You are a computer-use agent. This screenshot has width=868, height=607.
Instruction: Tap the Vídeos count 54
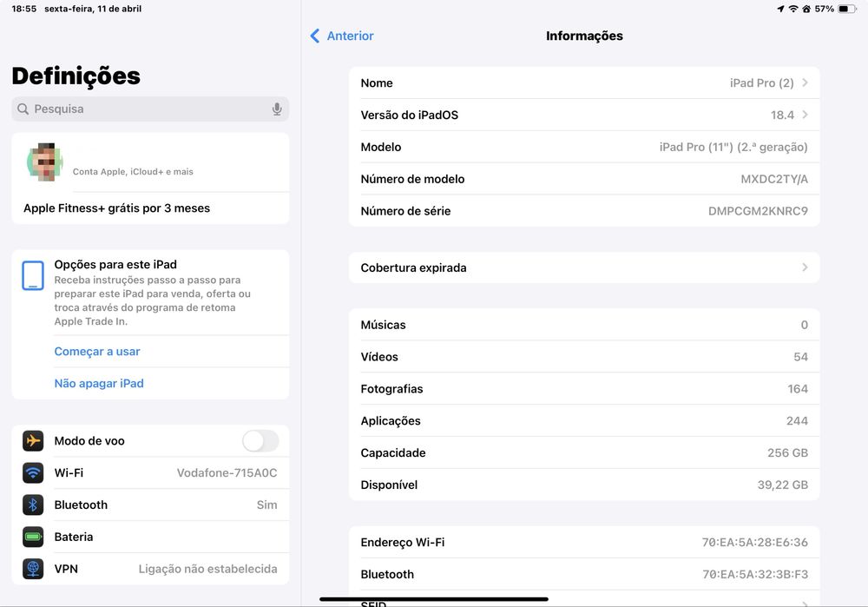tap(800, 357)
